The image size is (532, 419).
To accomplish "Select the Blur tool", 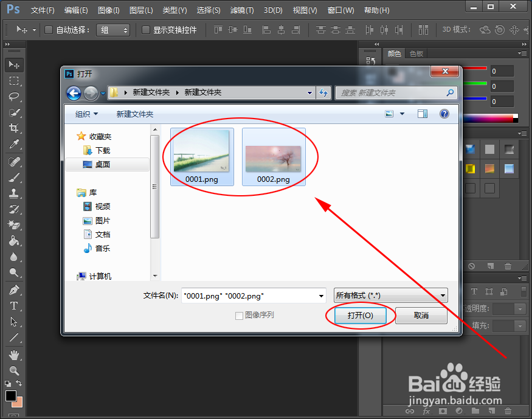I will 14,257.
